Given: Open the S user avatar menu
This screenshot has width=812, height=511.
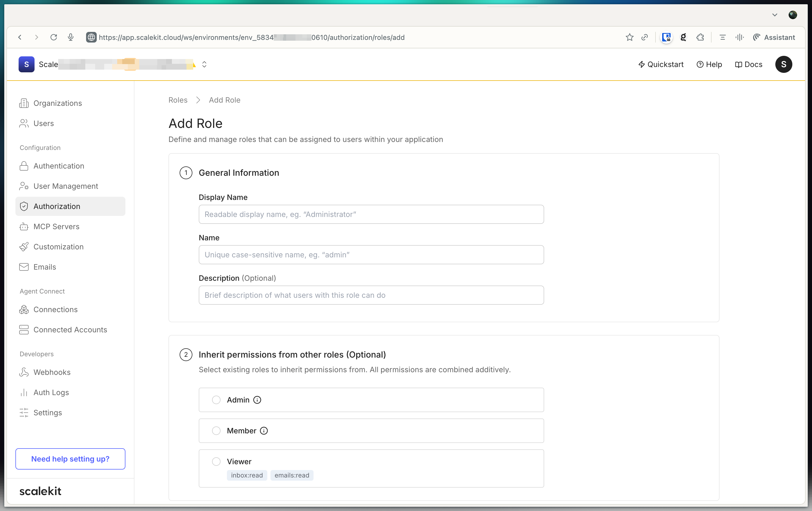Looking at the screenshot, I should click(x=783, y=64).
